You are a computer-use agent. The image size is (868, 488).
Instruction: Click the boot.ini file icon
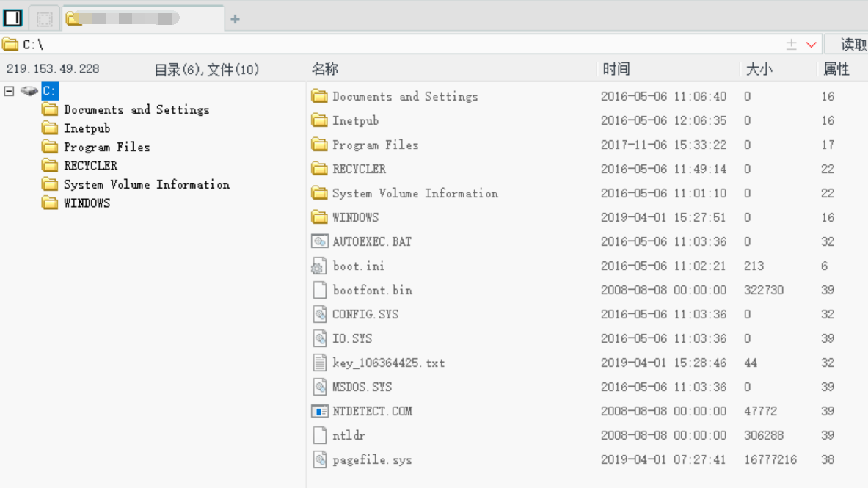pyautogui.click(x=319, y=266)
